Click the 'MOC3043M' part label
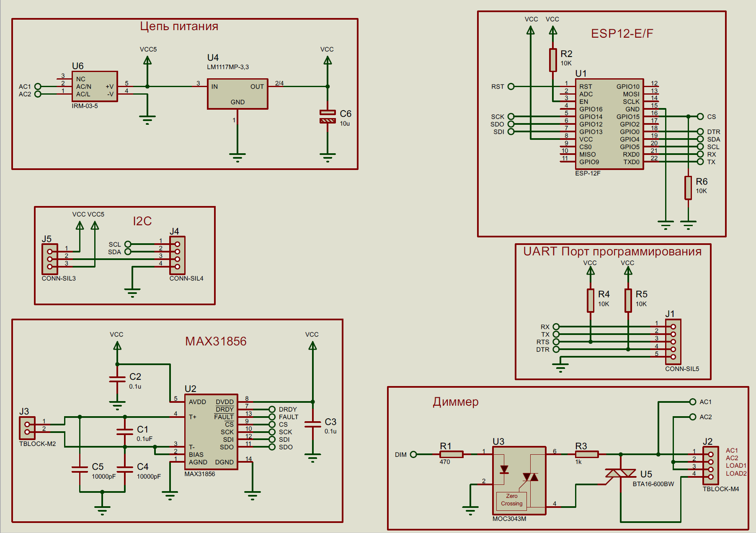This screenshot has width=756, height=533. (509, 519)
